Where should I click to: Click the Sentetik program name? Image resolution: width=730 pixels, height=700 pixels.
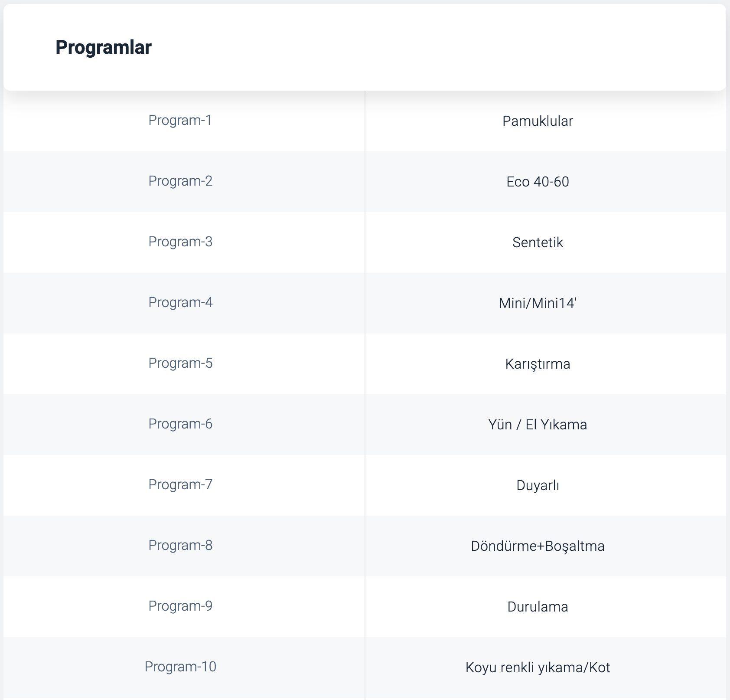tap(538, 242)
